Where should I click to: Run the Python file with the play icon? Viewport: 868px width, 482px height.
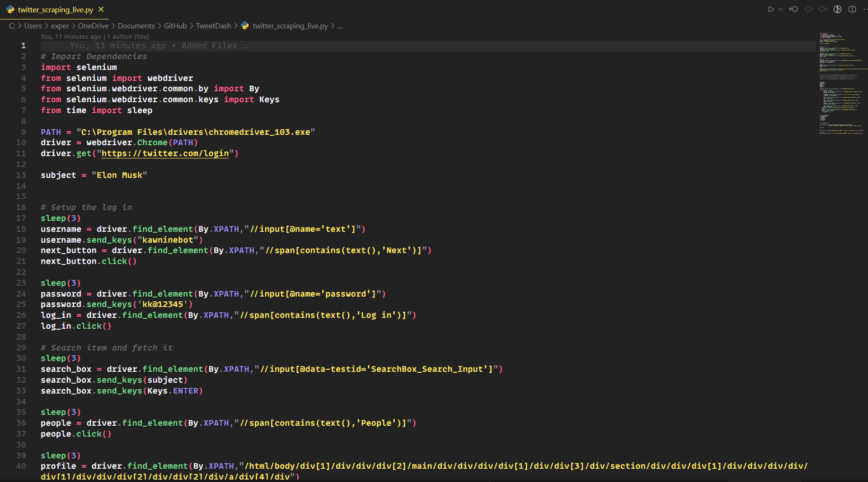771,9
